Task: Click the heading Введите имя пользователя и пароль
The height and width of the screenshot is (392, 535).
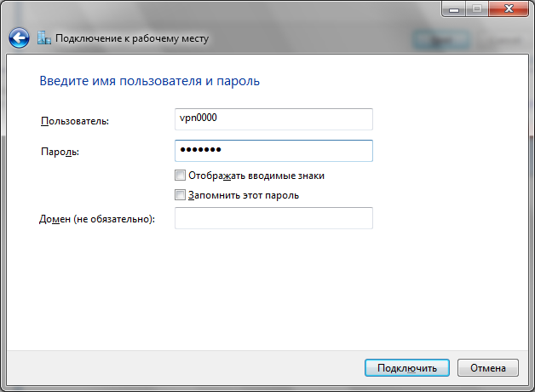Action: 149,81
